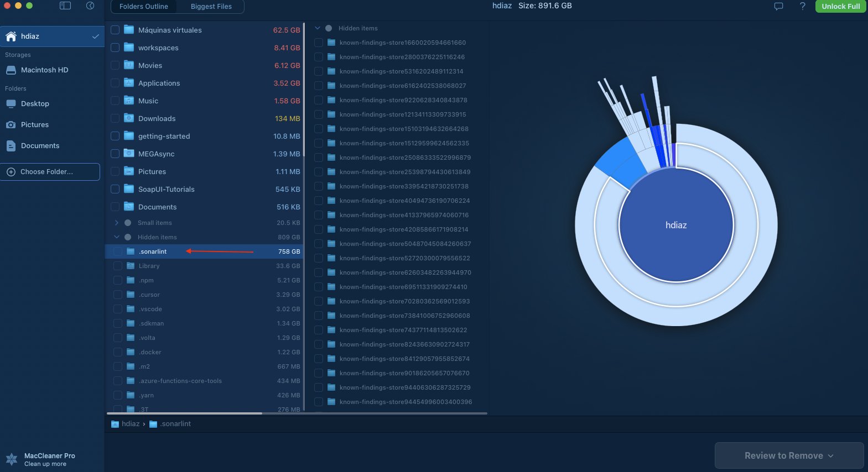The height and width of the screenshot is (472, 868).
Task: Expand the Small items group
Action: point(116,223)
